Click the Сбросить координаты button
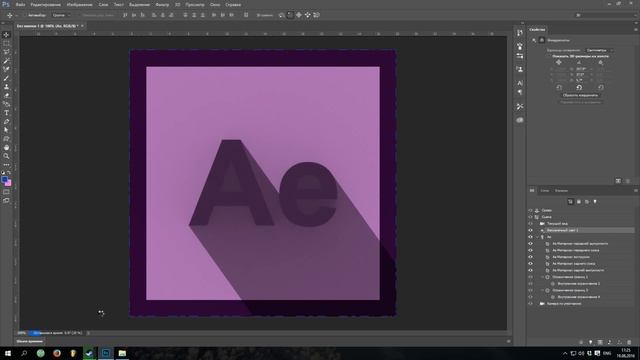 point(580,95)
